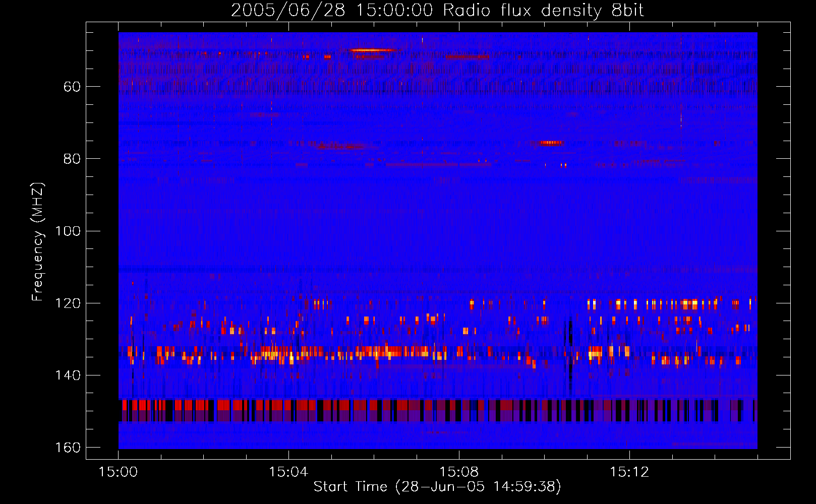This screenshot has width=816, height=504.
Task: Click the 120 MHz frequency tick label
Action: [x=68, y=303]
